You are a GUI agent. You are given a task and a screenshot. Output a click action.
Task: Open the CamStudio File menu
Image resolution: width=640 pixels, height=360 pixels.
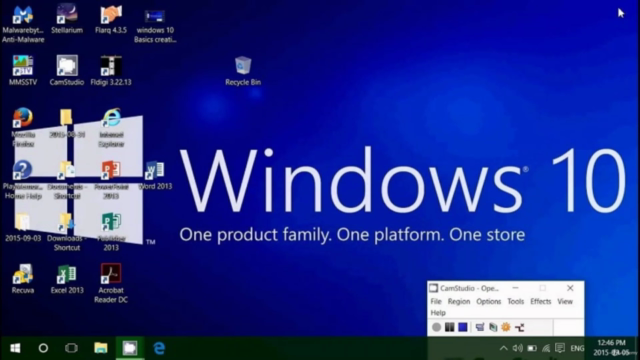tap(436, 301)
